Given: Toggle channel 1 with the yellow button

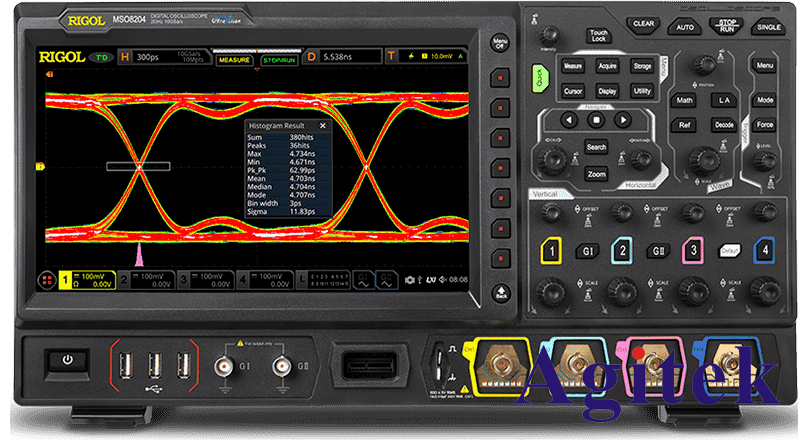Looking at the screenshot, I should [549, 250].
